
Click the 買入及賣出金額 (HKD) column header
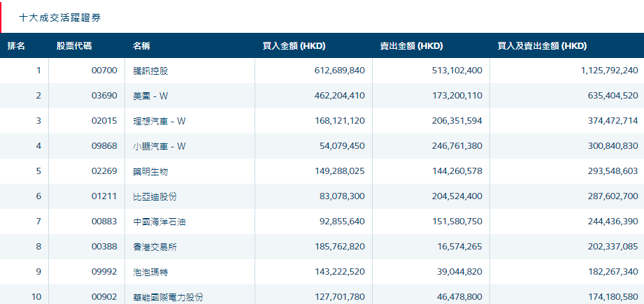point(542,46)
